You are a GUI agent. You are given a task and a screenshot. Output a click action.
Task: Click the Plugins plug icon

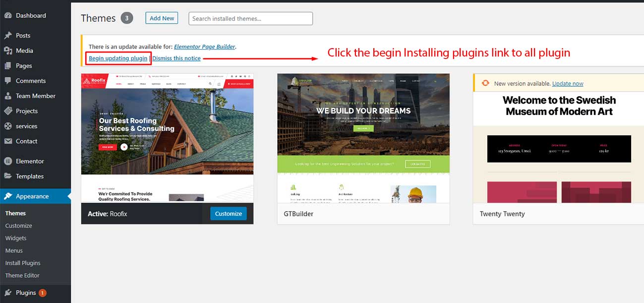pyautogui.click(x=8, y=293)
